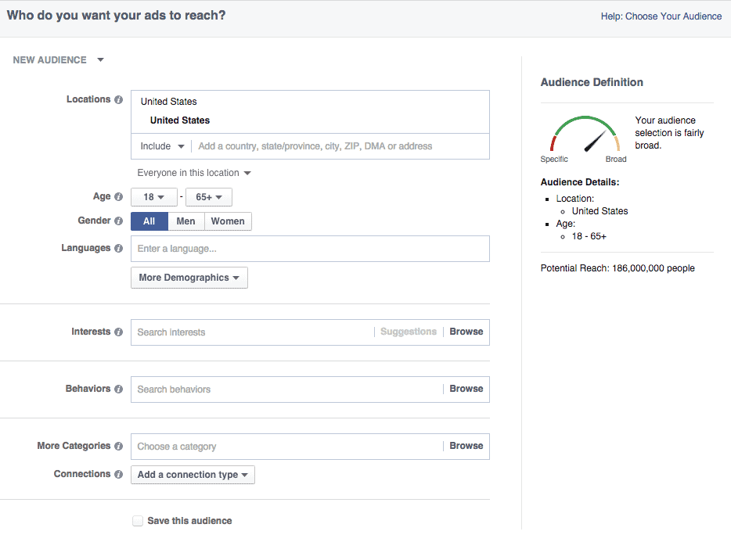Image resolution: width=731 pixels, height=560 pixels.
Task: Open Everyone in this location menu
Action: tap(194, 173)
